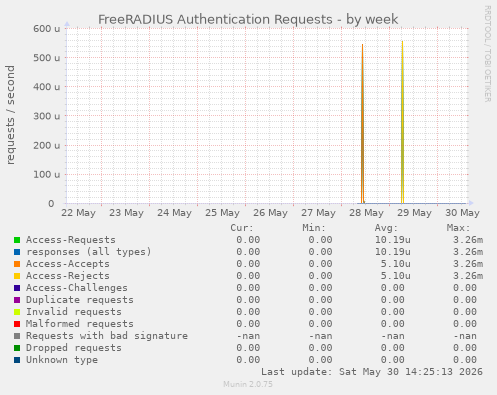Click the yellow spike on 29 May
The width and height of the screenshot is (497, 395).
(403, 122)
